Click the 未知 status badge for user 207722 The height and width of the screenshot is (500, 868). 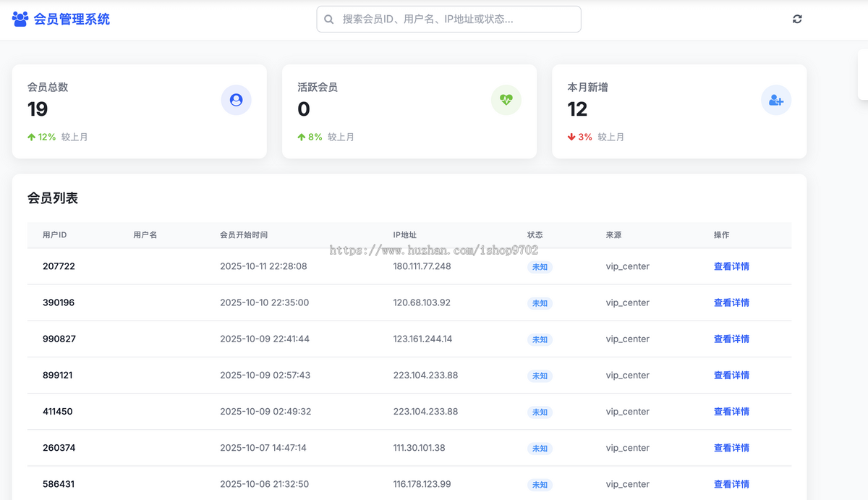tap(540, 267)
